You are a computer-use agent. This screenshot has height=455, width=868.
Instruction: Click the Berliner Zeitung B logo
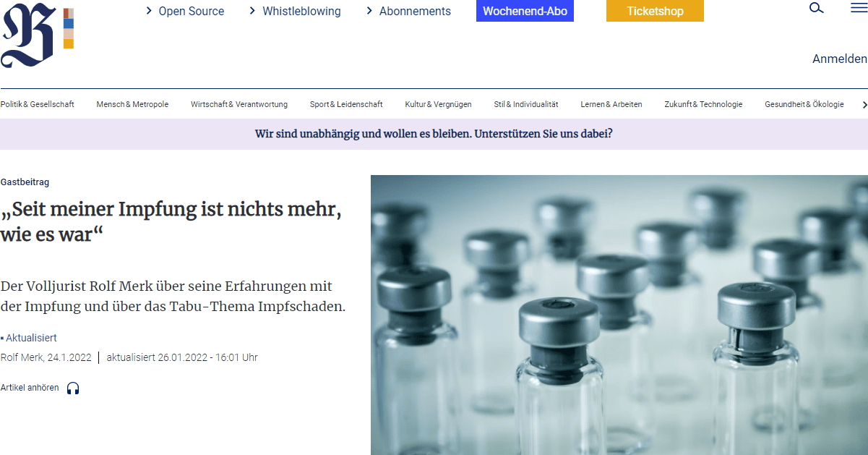pos(29,35)
